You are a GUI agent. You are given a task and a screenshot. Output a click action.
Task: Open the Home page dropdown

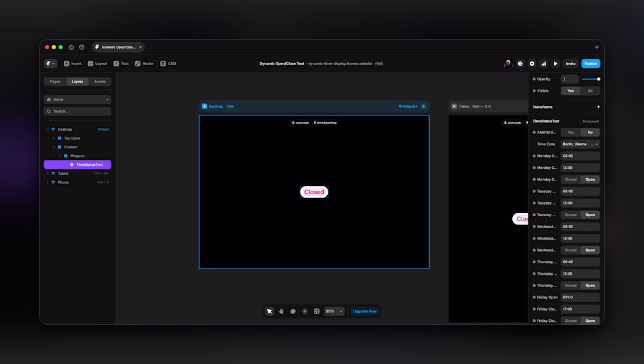click(77, 100)
